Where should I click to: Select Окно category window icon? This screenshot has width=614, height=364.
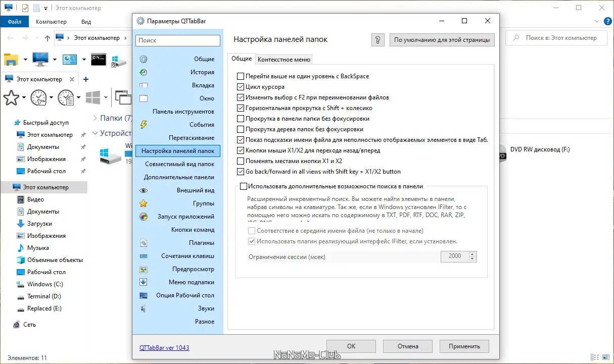click(144, 98)
